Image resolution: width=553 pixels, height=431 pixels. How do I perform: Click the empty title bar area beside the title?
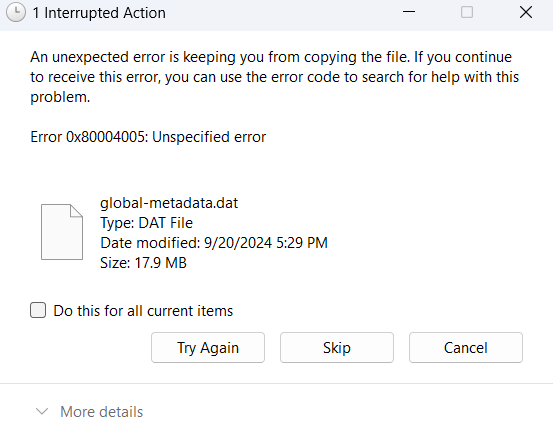[x=282, y=13]
